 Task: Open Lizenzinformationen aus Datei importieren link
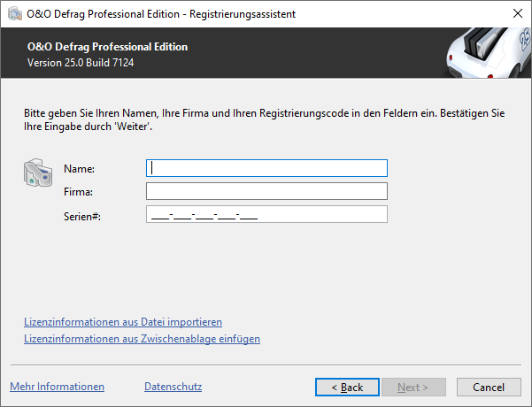[x=123, y=322]
